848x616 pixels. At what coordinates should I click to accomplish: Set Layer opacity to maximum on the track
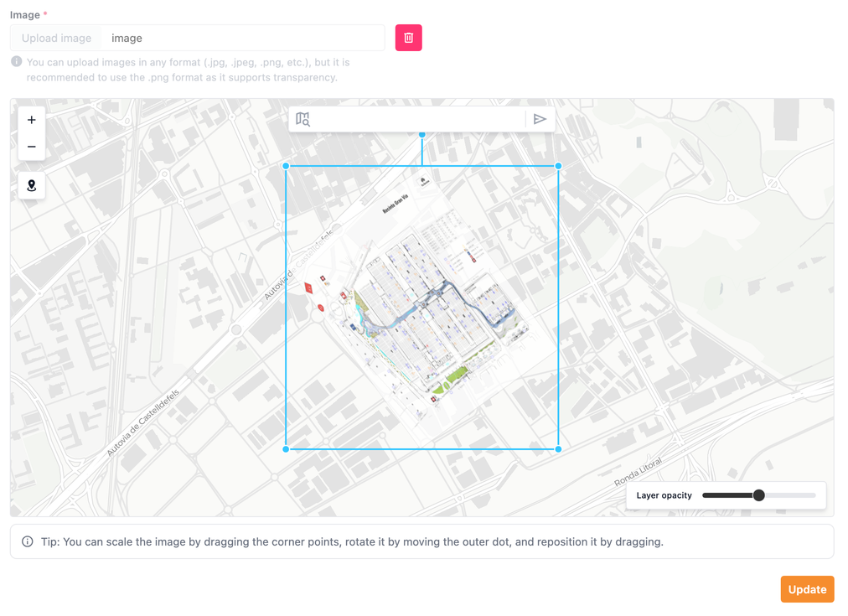(814, 495)
